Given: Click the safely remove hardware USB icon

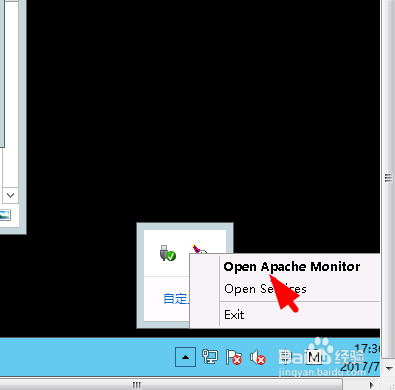Looking at the screenshot, I should tap(168, 253).
